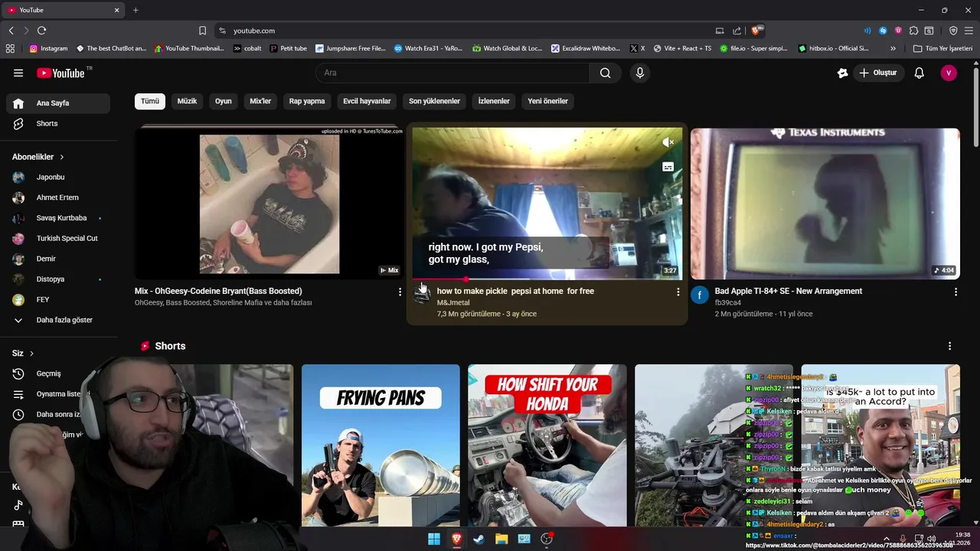Viewport: 980px width, 551px height.
Task: Select the Rap yapma chip
Action: click(307, 101)
